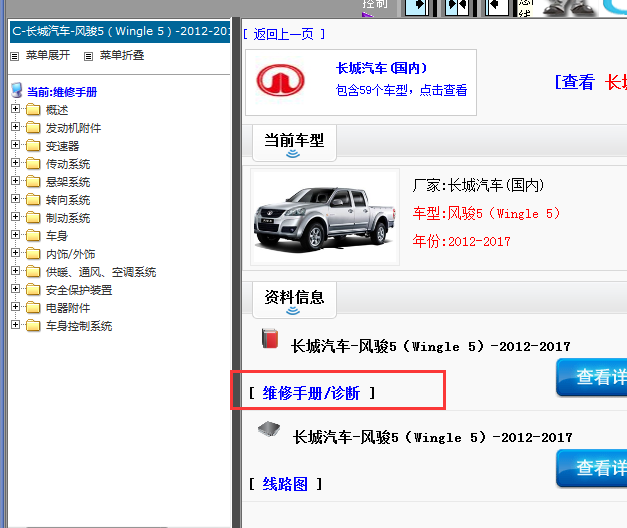
Task: Select 供暖、通风、空调系统 in the tree
Action: point(101,272)
